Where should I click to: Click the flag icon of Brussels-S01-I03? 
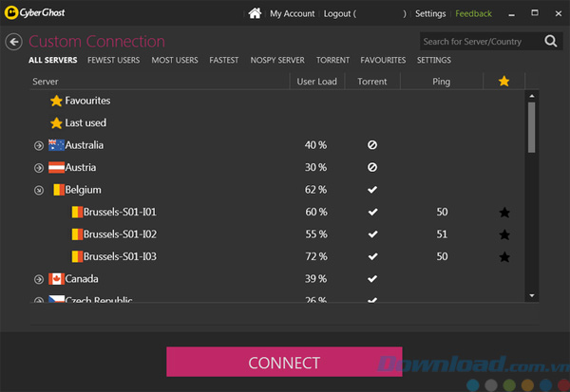click(x=77, y=256)
